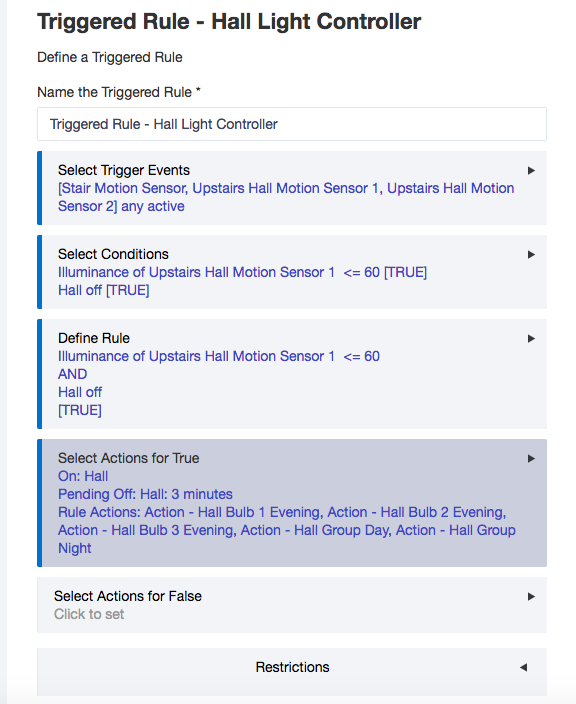
Task: Open the Select Trigger Events section
Action: click(x=124, y=170)
